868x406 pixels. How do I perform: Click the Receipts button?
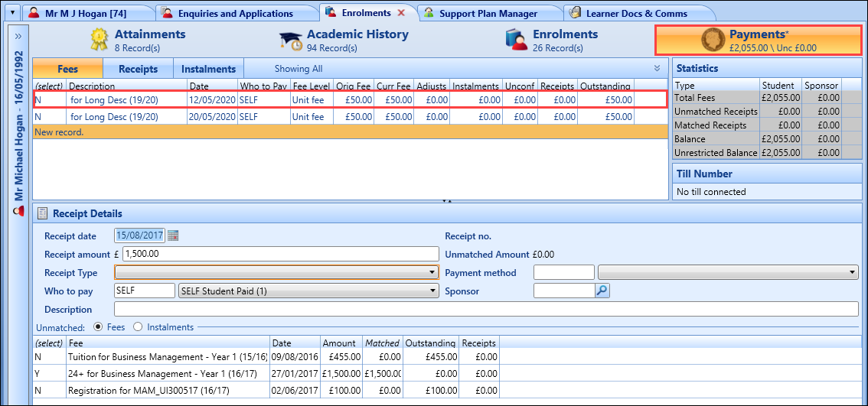pyautogui.click(x=138, y=69)
